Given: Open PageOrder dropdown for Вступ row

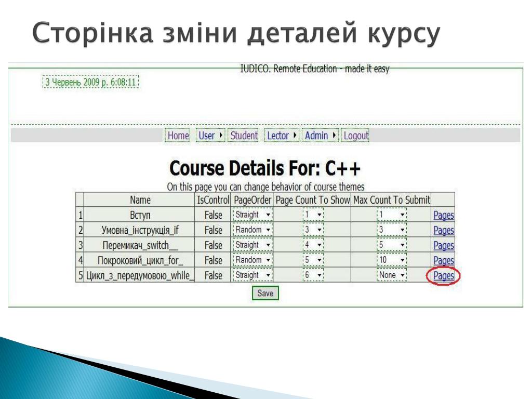Looking at the screenshot, I should pos(253,215).
